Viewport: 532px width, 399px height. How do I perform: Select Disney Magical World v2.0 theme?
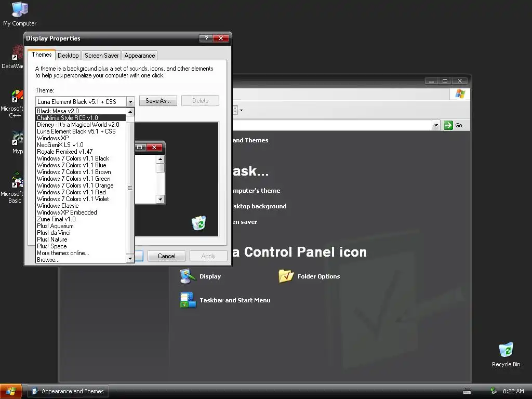pos(81,125)
